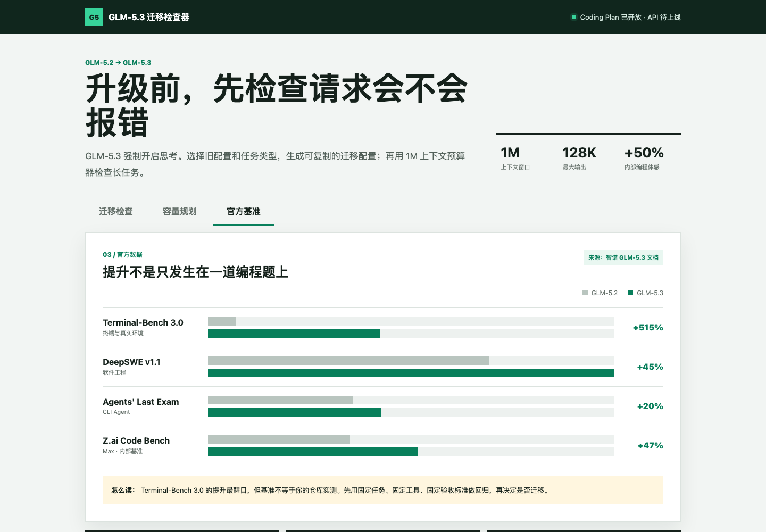Click the GLM-5.2 legend text
The image size is (766, 532).
tap(604, 293)
